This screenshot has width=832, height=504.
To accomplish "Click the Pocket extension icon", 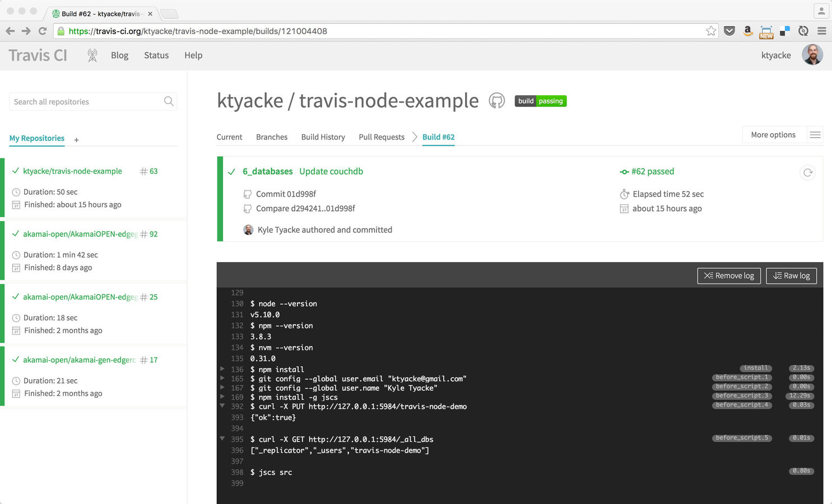I will coord(729,31).
